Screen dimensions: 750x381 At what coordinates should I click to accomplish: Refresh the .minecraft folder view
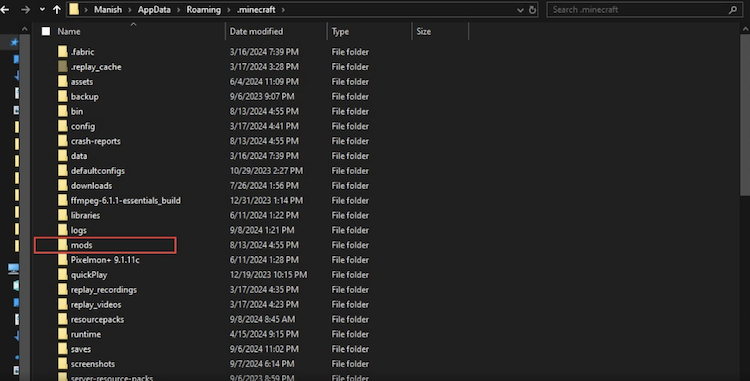(x=532, y=10)
